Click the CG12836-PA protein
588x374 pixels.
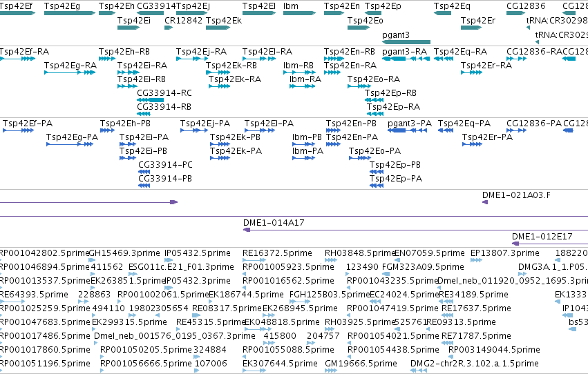click(x=516, y=130)
